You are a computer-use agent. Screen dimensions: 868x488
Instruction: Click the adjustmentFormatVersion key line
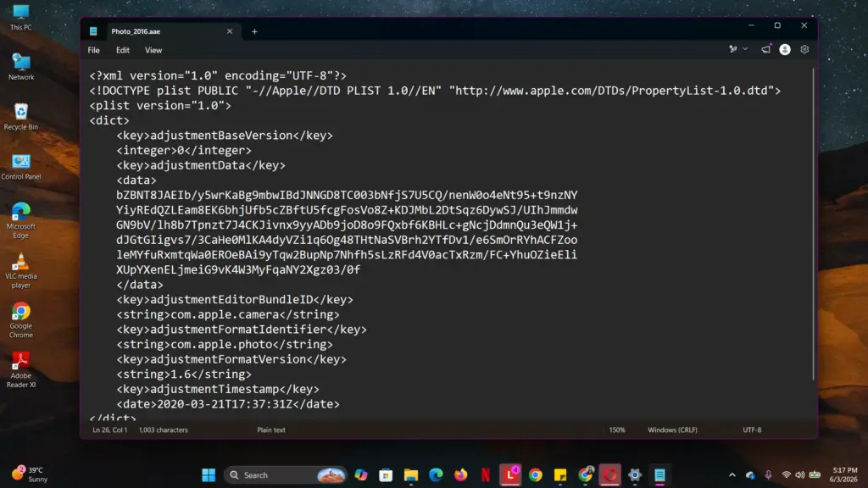(231, 359)
